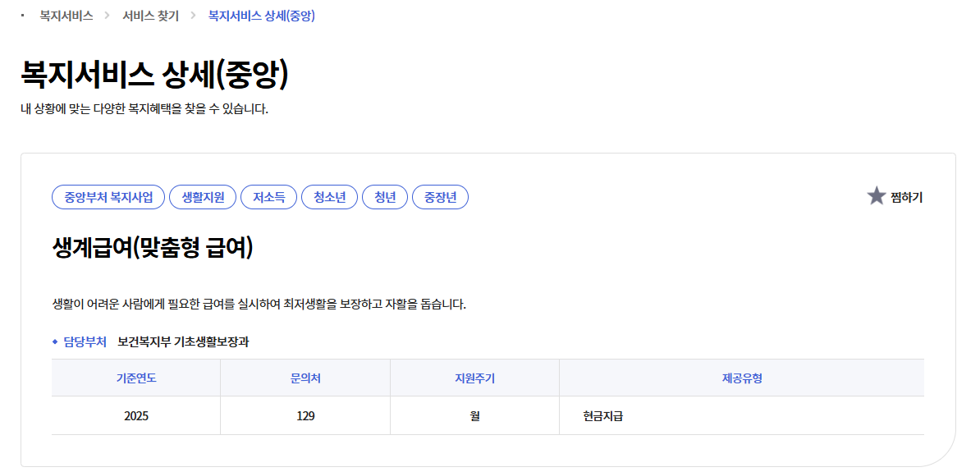The image size is (980, 472).
Task: Click the blue diamond bullet before 담당부처
Action: point(55,342)
